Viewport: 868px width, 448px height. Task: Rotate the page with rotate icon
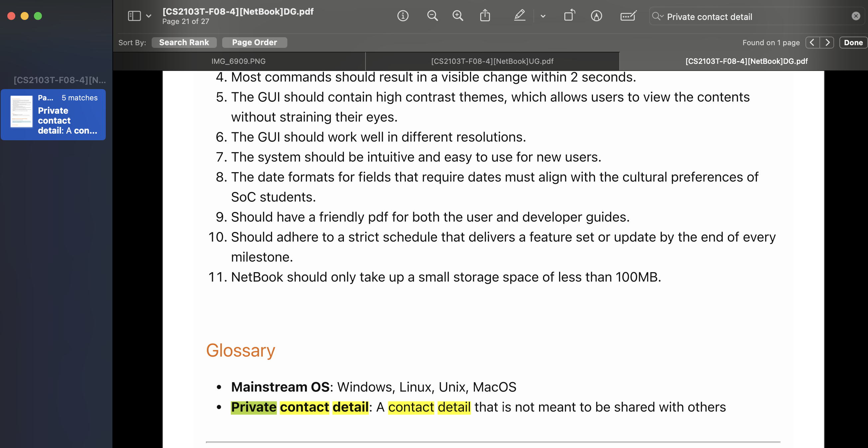click(x=569, y=16)
